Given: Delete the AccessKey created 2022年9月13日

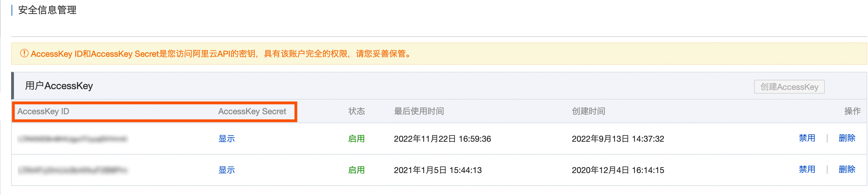Looking at the screenshot, I should click(x=847, y=138).
